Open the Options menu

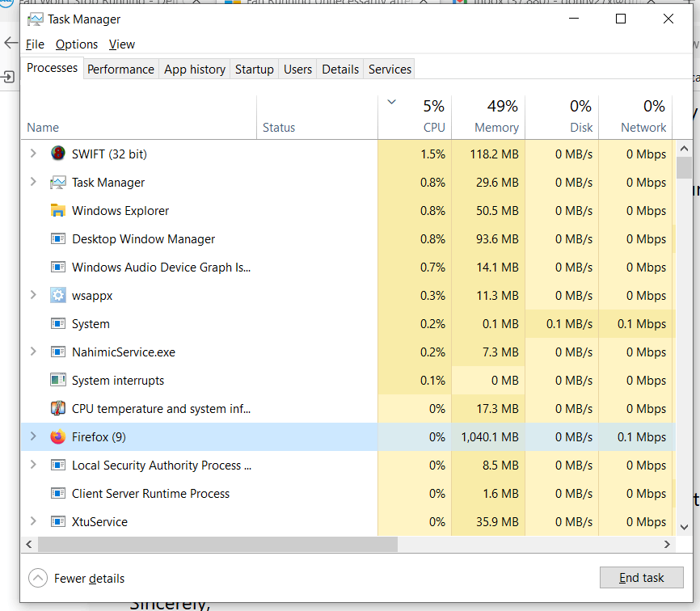(x=76, y=44)
